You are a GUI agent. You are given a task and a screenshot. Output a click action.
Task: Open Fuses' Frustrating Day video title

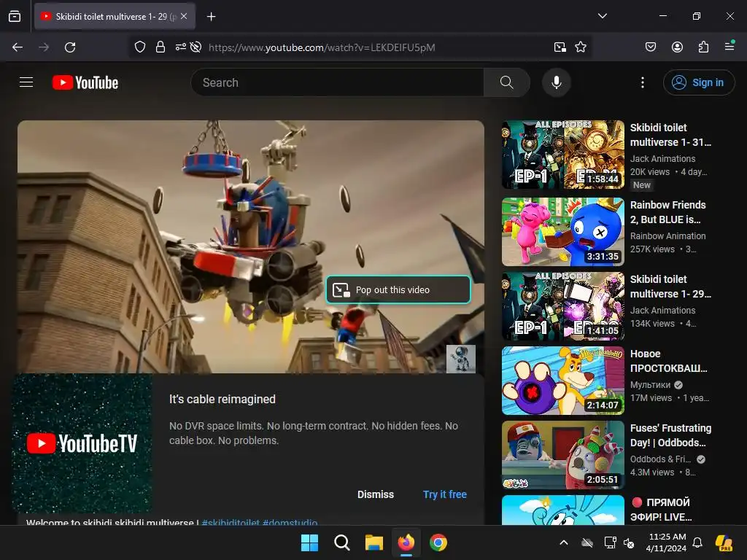671,435
